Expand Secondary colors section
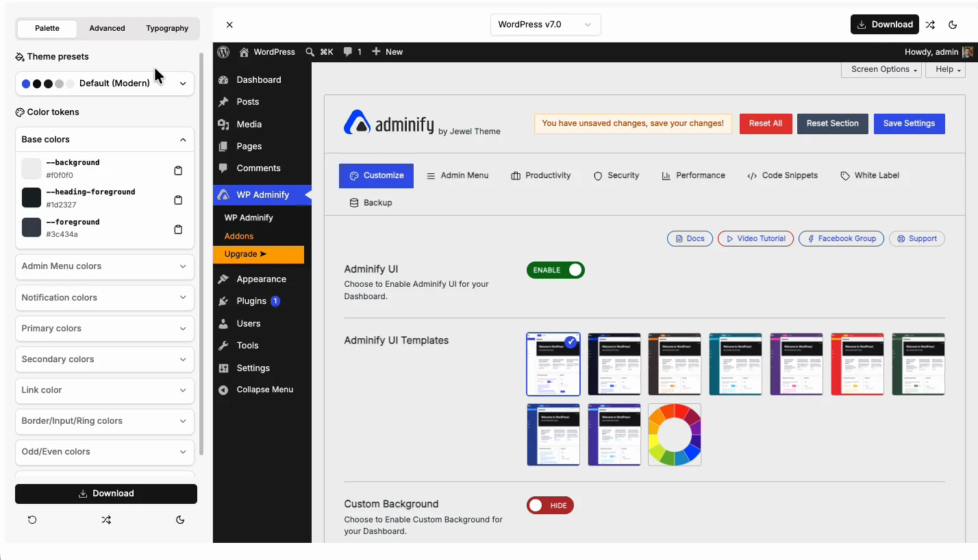Image resolution: width=978 pixels, height=560 pixels. (x=105, y=359)
